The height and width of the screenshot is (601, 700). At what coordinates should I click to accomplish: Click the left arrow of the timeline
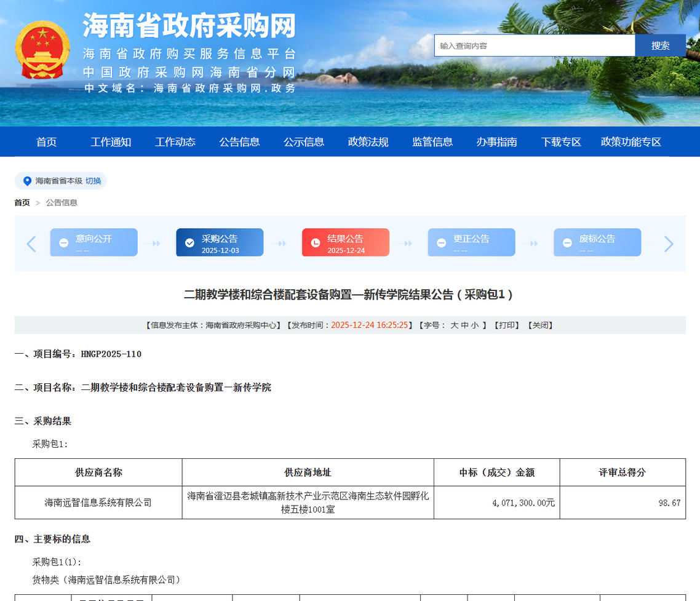click(x=31, y=244)
